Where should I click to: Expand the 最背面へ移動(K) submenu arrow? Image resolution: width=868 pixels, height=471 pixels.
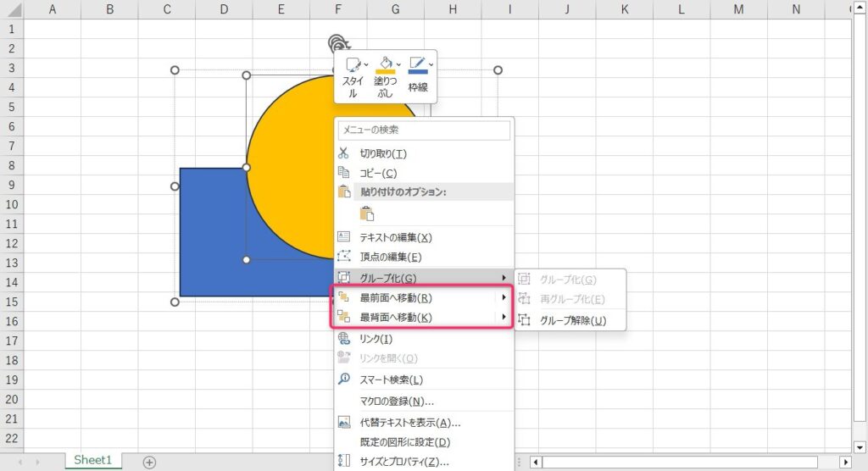pyautogui.click(x=504, y=318)
